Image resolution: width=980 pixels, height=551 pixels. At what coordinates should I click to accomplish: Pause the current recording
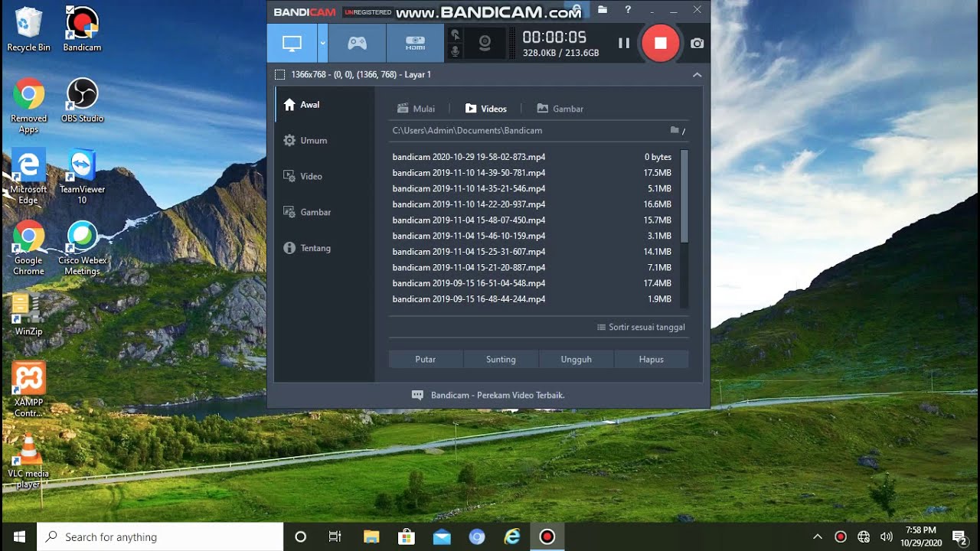pos(624,44)
